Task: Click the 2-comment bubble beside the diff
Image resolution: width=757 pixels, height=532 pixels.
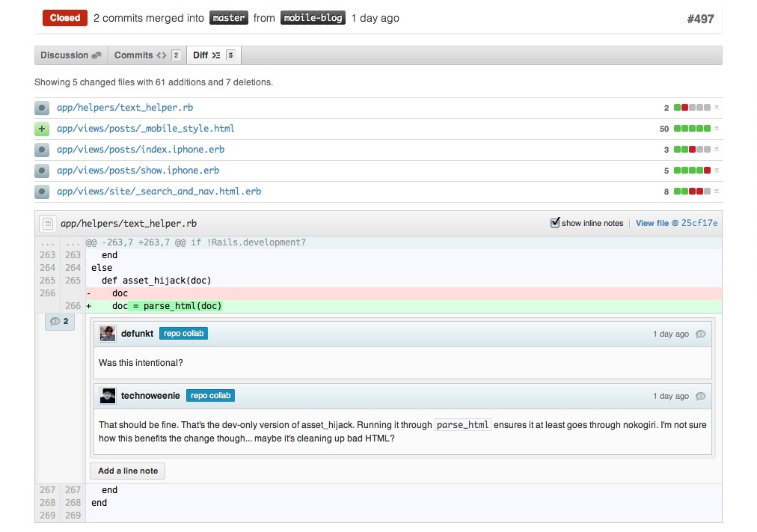Action: pos(60,322)
